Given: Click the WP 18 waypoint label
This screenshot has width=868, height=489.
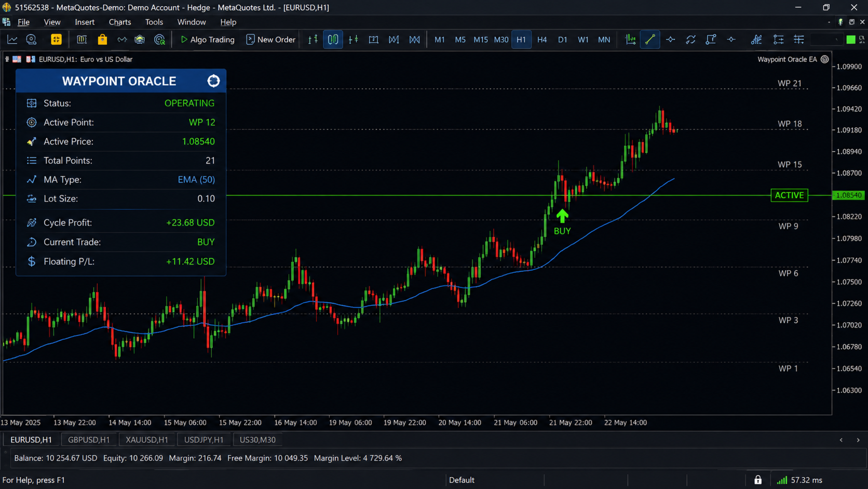Looking at the screenshot, I should coord(790,124).
